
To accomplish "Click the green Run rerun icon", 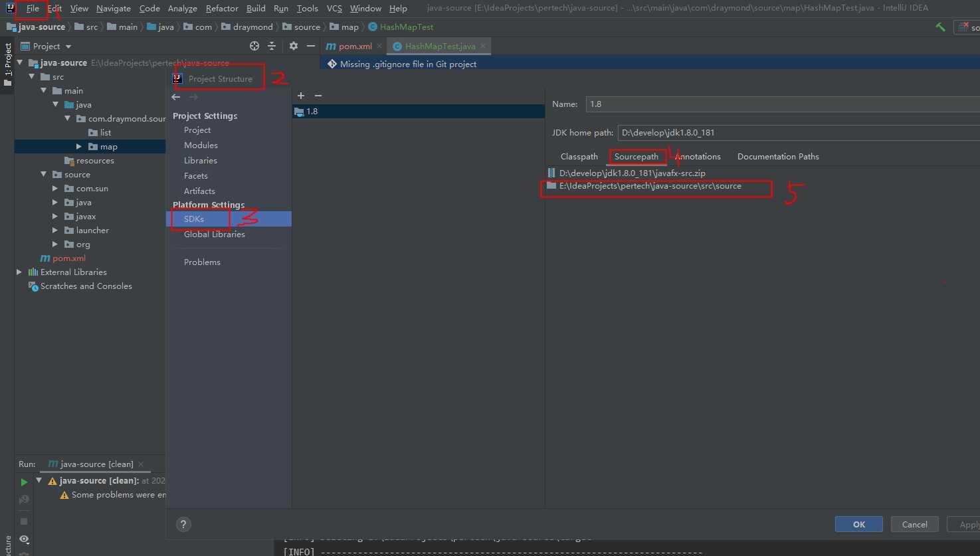I will point(24,482).
